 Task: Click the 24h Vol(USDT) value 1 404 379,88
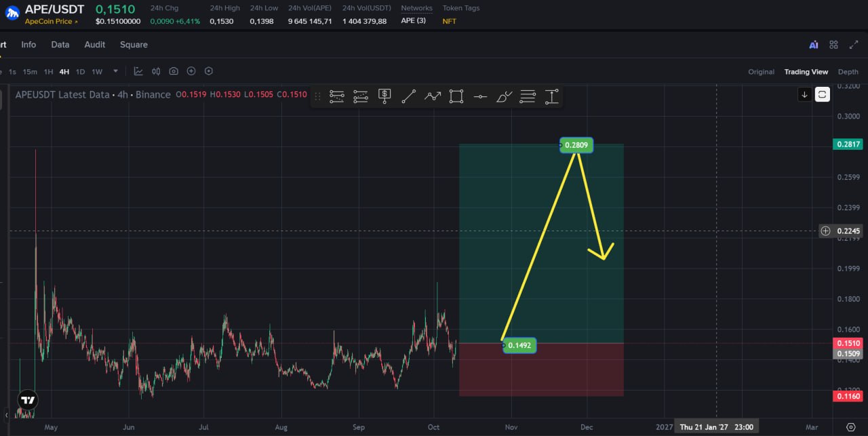(x=364, y=21)
